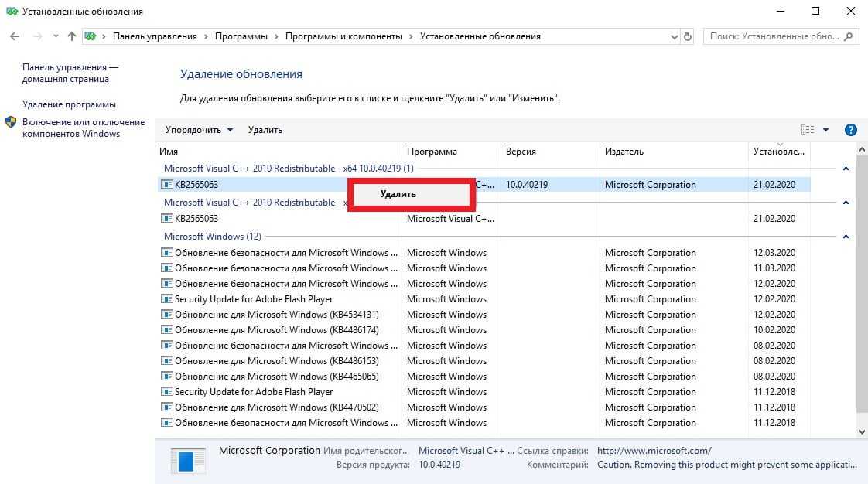Image resolution: width=868 pixels, height=484 pixels.
Task: Click the view layout icon in toolbar
Action: point(808,130)
